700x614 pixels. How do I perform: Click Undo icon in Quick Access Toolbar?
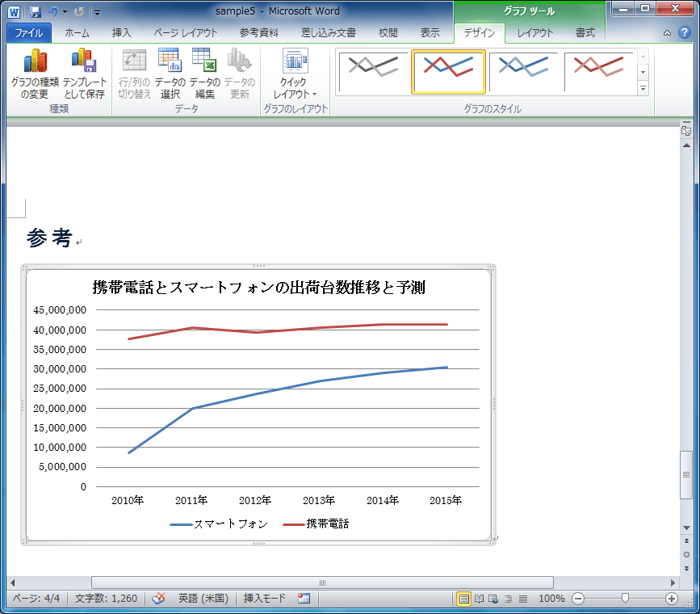[x=53, y=12]
